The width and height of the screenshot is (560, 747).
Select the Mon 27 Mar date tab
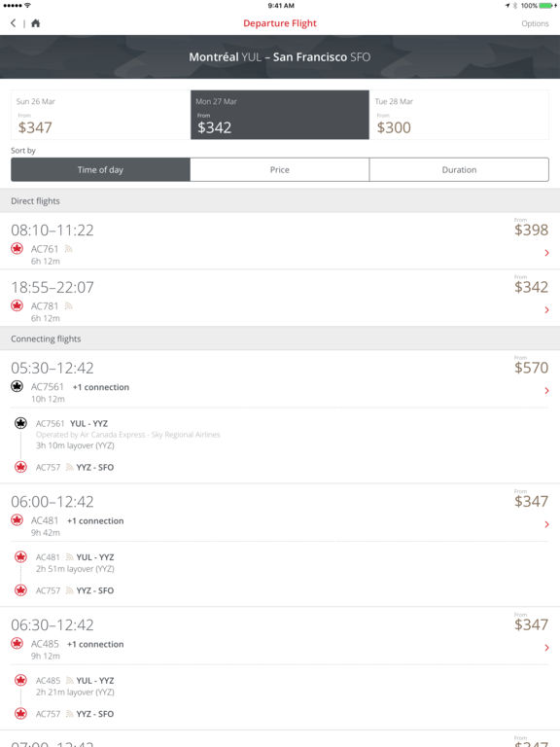[280, 115]
